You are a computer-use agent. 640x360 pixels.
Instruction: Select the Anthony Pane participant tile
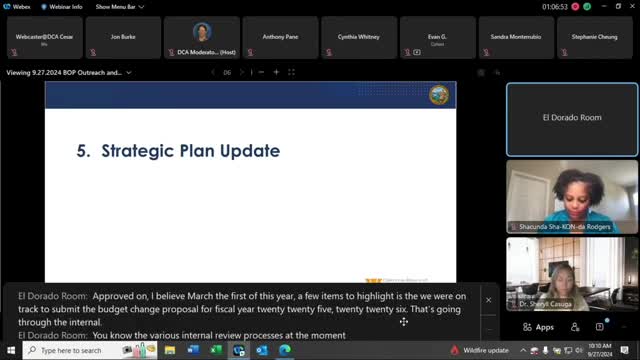click(280, 38)
